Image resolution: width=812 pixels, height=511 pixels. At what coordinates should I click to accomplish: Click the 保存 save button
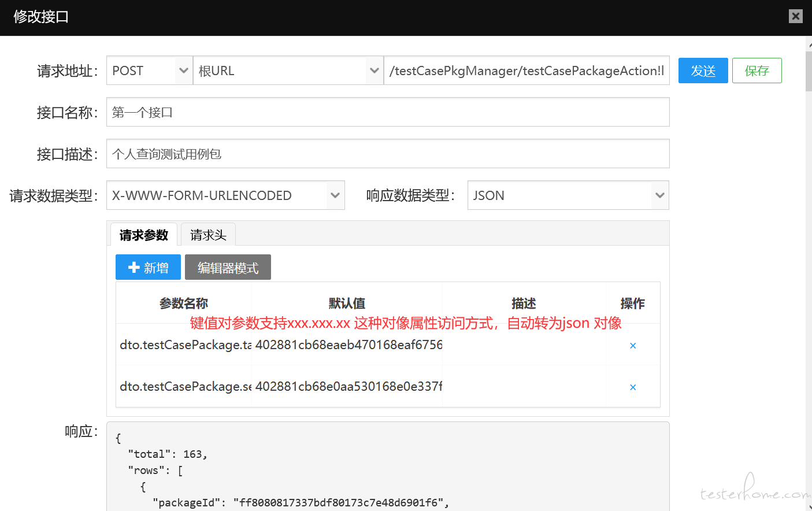[757, 71]
